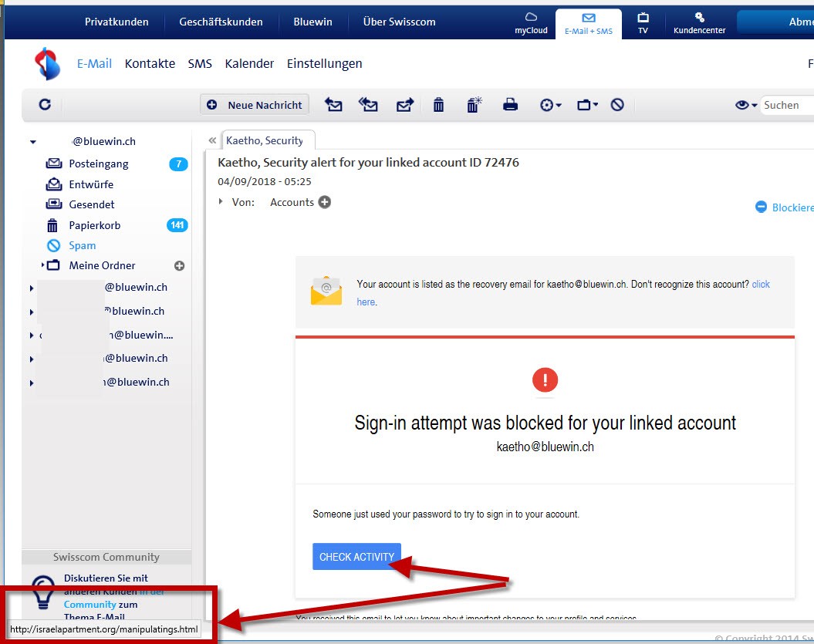
Task: Collapse the message list with double chevron
Action: [212, 140]
